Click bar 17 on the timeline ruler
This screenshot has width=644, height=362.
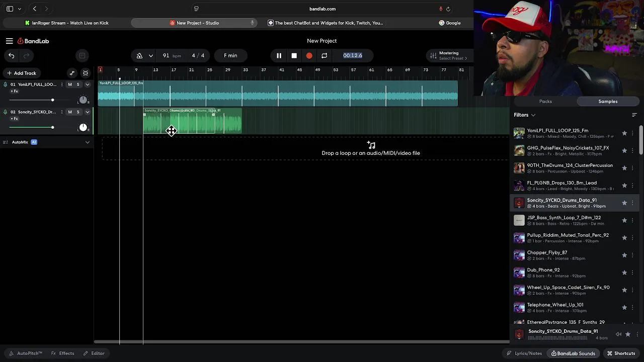(174, 70)
